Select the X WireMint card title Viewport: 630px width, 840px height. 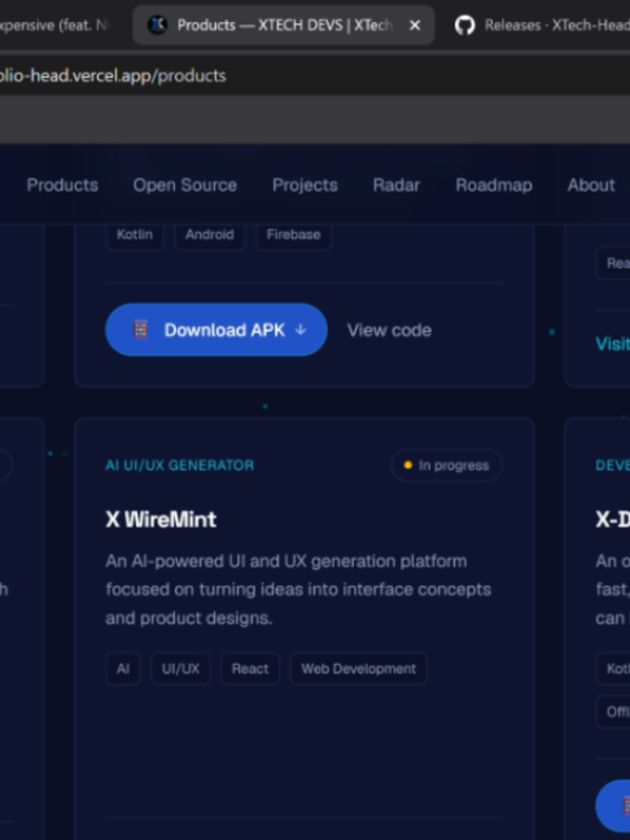tap(161, 519)
